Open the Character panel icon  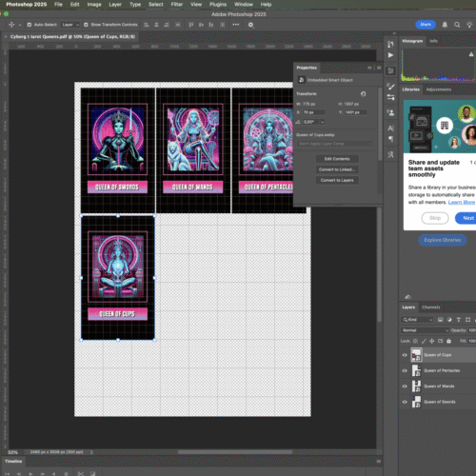tap(390, 129)
